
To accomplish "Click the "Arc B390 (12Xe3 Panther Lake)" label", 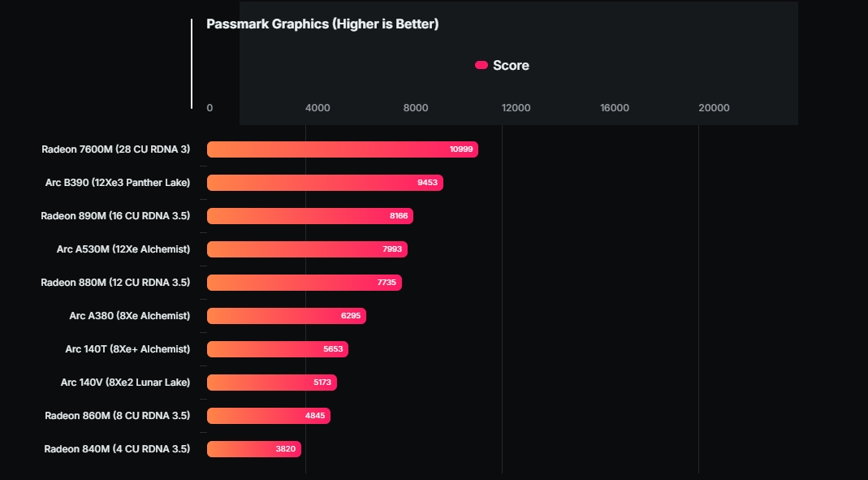I will point(118,183).
